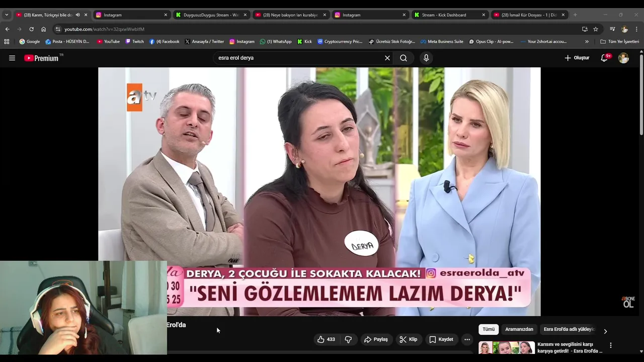Switch to DuygusuzDuyguu Stream Kick tab

[x=211, y=15]
